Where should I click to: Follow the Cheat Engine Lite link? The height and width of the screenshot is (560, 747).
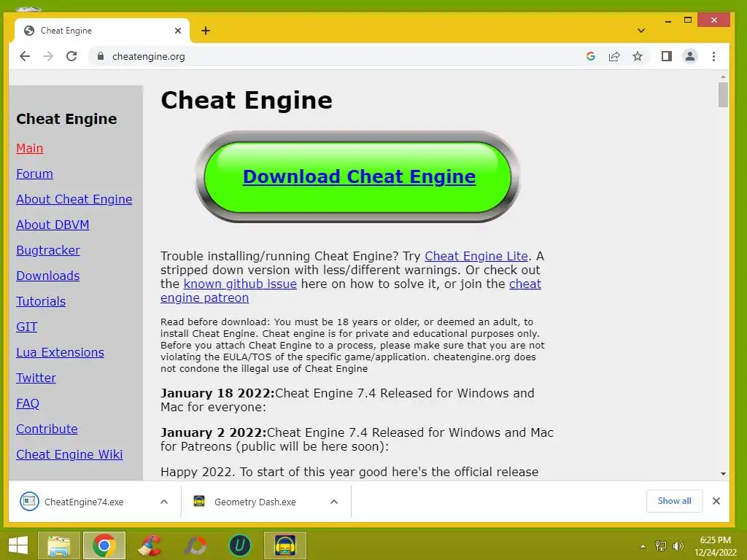[476, 256]
